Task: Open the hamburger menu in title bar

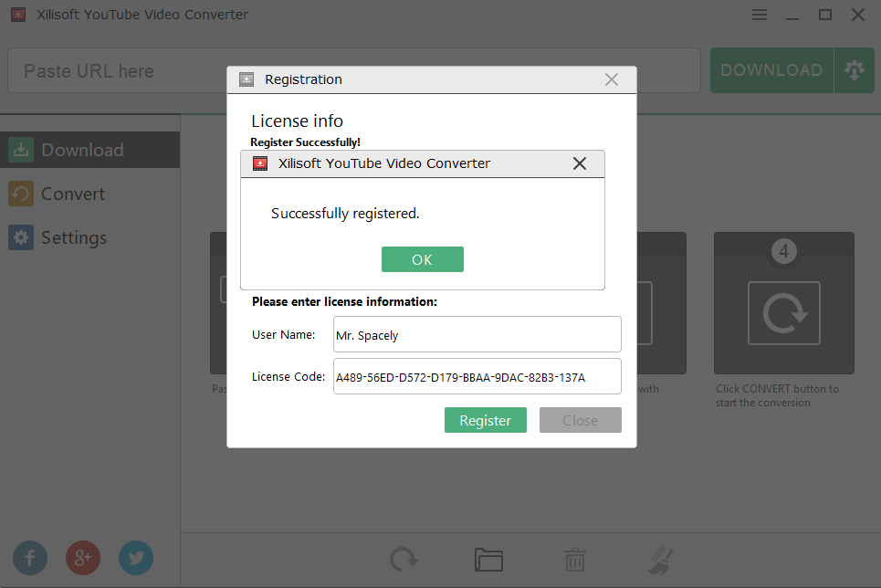Action: tap(760, 15)
